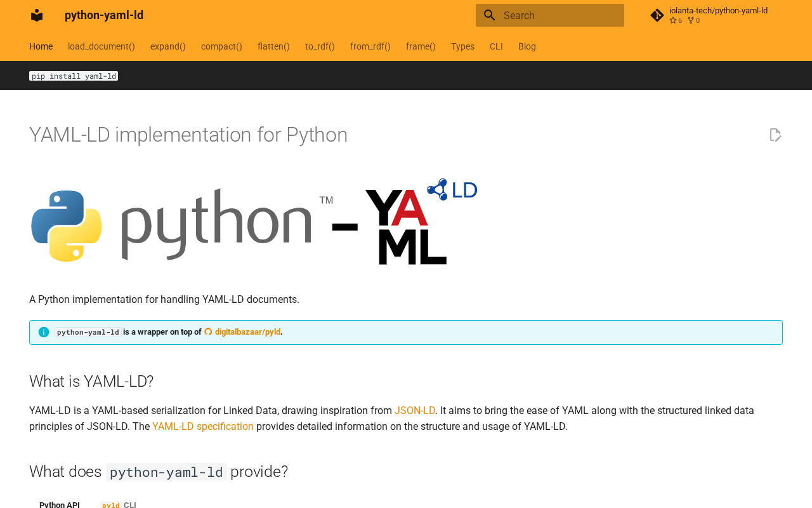Click the edit this page icon
This screenshot has height=508, width=812.
point(775,135)
